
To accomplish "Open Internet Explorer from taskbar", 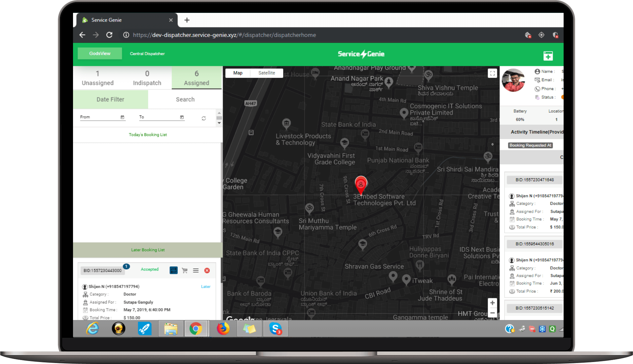I will click(x=93, y=329).
